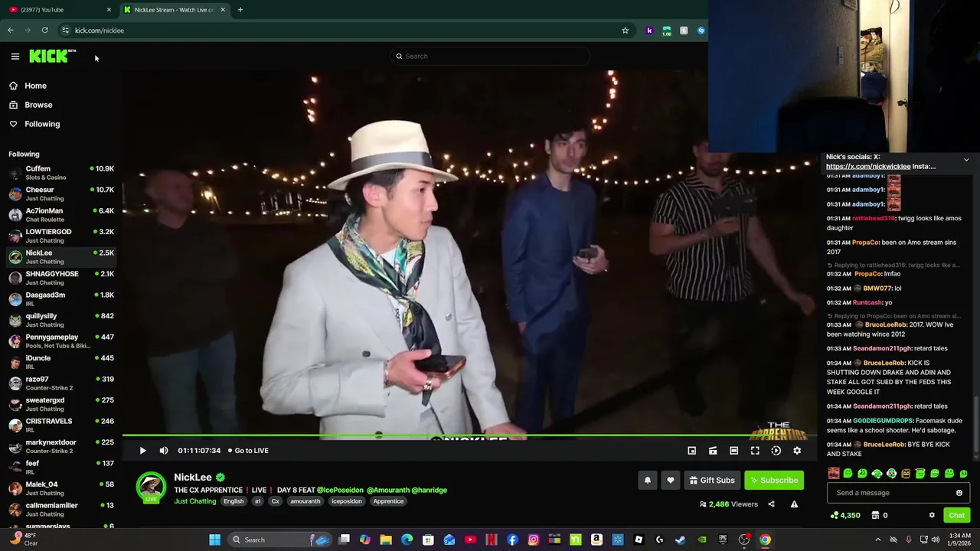Image resolution: width=980 pixels, height=551 pixels.
Task: Open the x.com/nickwicklee link in chat
Action: (868, 167)
